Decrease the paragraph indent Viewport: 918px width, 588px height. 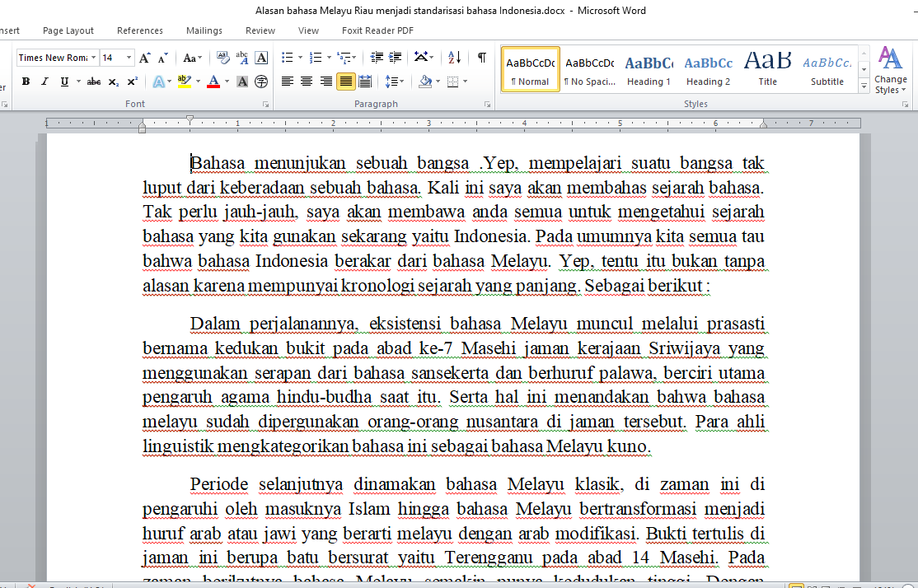point(377,58)
